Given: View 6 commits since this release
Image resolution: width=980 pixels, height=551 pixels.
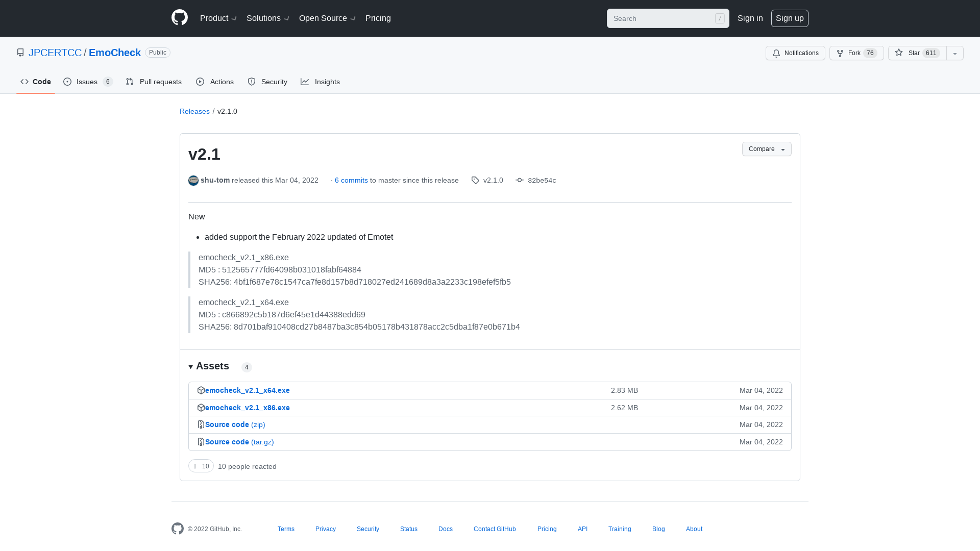Looking at the screenshot, I should tap(351, 180).
